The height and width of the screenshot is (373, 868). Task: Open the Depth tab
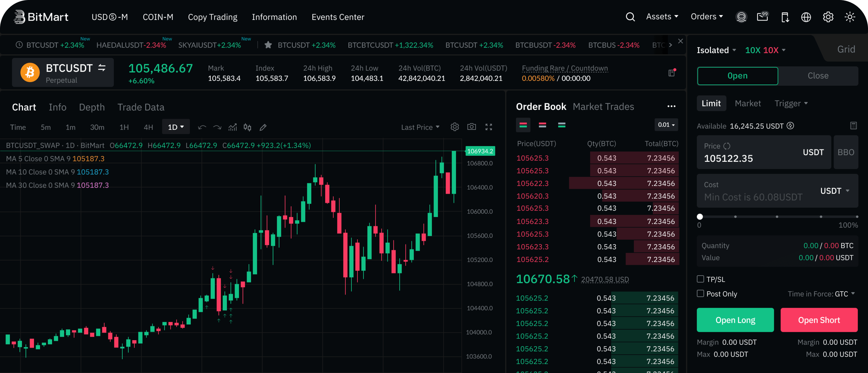(92, 107)
